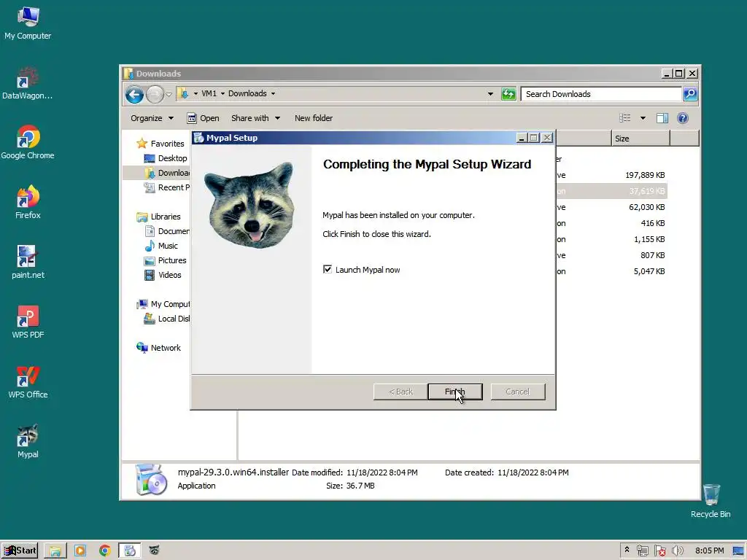The image size is (747, 560).
Task: Click the Search Downloads input field
Action: (601, 94)
